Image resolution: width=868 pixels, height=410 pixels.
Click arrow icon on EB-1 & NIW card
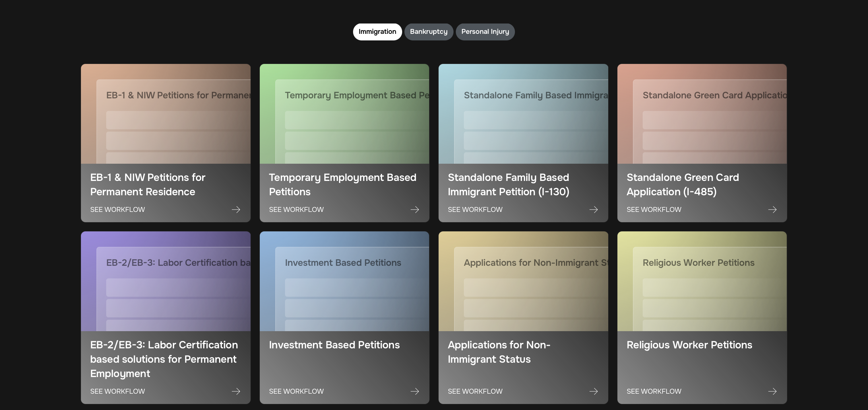(x=236, y=210)
